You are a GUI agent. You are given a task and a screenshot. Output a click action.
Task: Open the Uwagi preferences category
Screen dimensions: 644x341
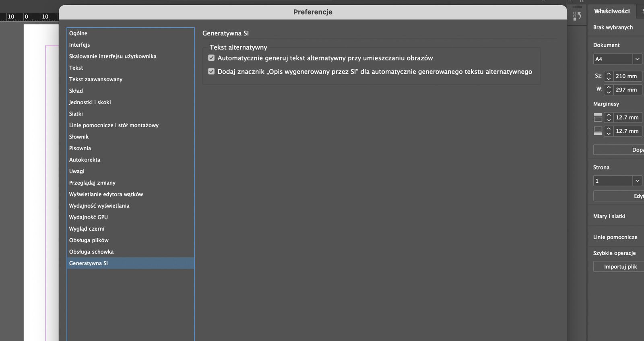[130, 171]
